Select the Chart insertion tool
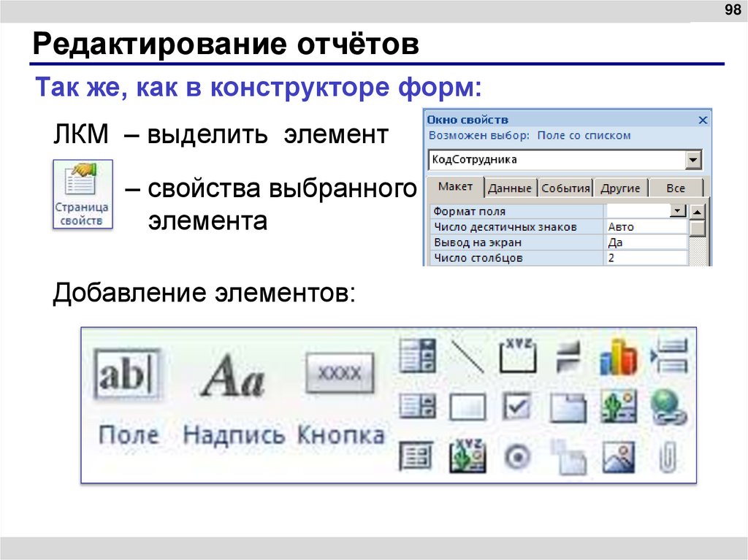The image size is (748, 560). click(619, 356)
